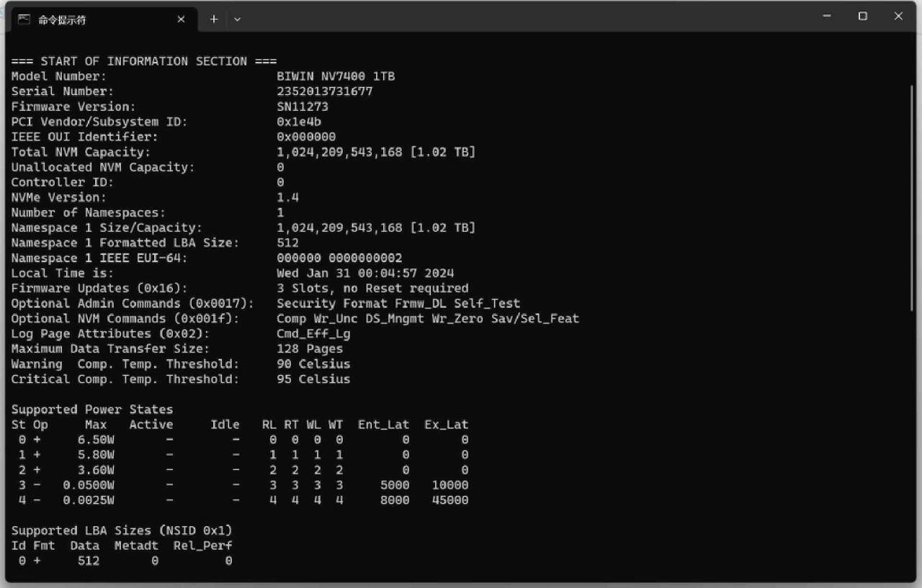The height and width of the screenshot is (588, 922).
Task: Click the "Warning Comp. Temp. Threshold:" label
Action: [x=125, y=363]
